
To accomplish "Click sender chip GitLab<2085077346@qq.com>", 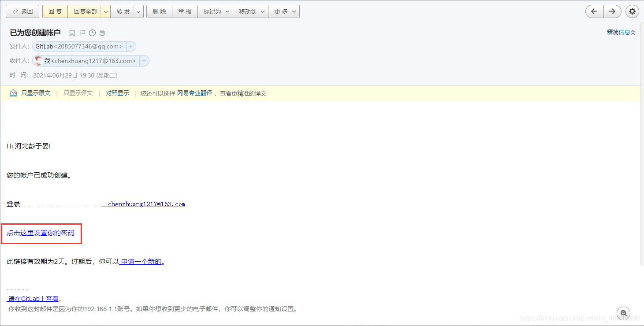I will click(x=79, y=46).
